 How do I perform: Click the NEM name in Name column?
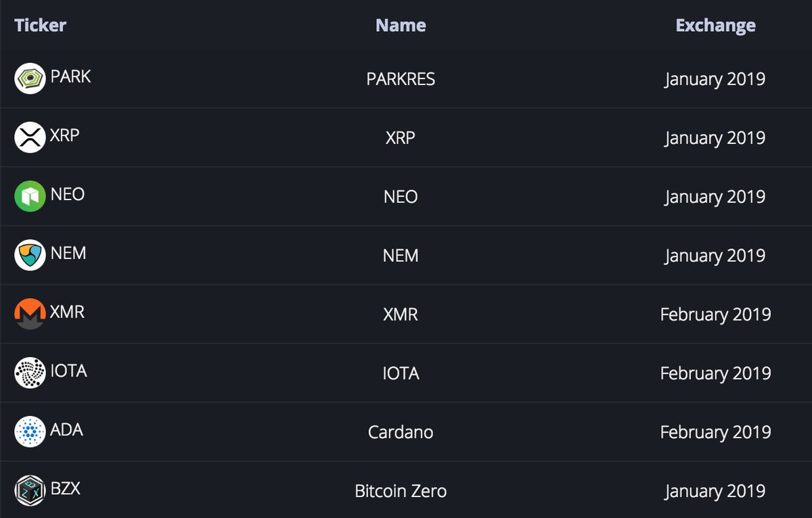[401, 256]
